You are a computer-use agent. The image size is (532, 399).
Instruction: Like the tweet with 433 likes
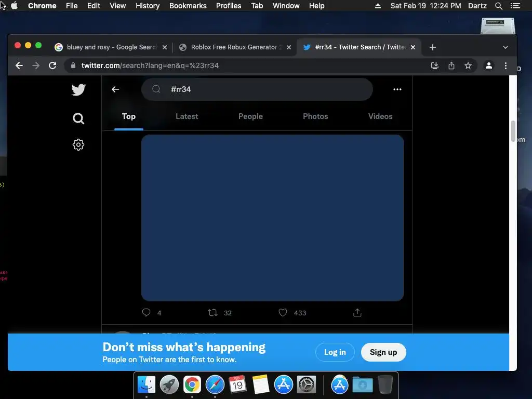(x=283, y=312)
